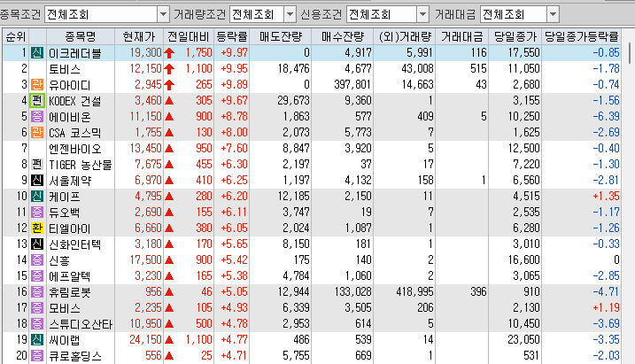
Task: Click the 증 badge next to 에이비온
Action: pyautogui.click(x=37, y=117)
